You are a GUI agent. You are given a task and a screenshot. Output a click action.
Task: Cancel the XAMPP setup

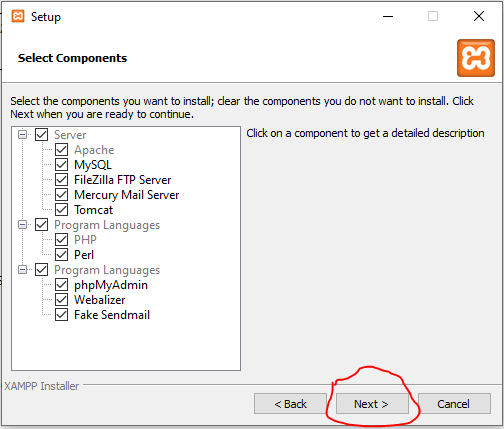click(454, 404)
